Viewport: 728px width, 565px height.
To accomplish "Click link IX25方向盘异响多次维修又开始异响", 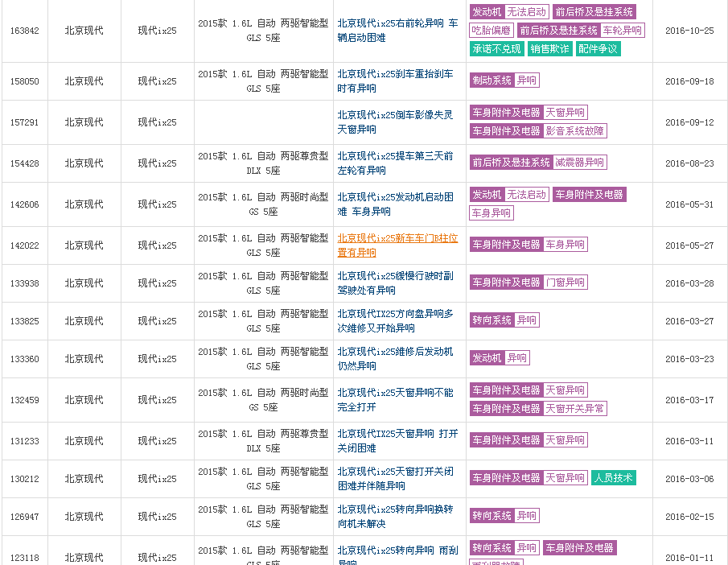I will point(395,321).
